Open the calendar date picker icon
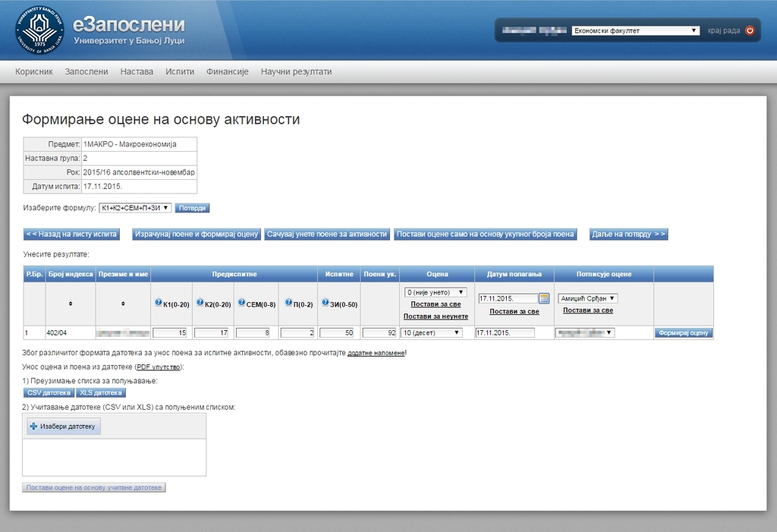This screenshot has width=777, height=532. coord(543,298)
